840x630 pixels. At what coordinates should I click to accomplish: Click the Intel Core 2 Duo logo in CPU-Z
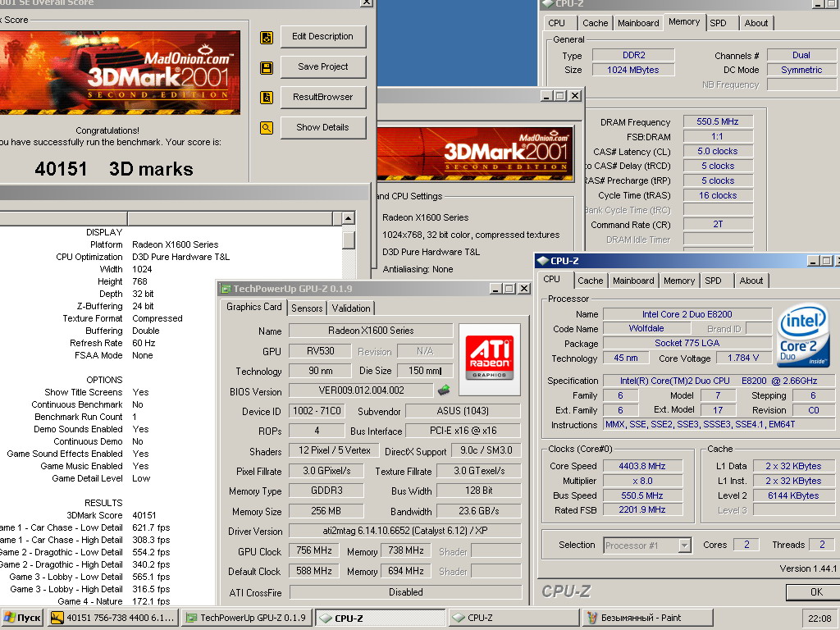[x=803, y=336]
